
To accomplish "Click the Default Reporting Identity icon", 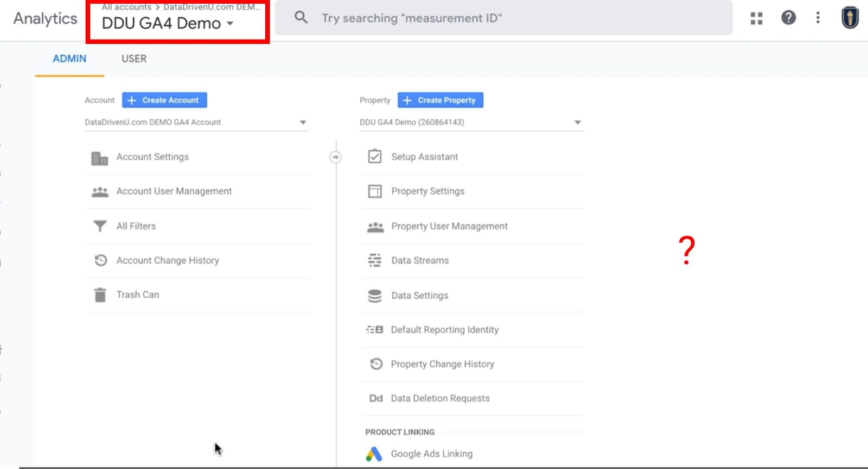I will click(x=375, y=330).
